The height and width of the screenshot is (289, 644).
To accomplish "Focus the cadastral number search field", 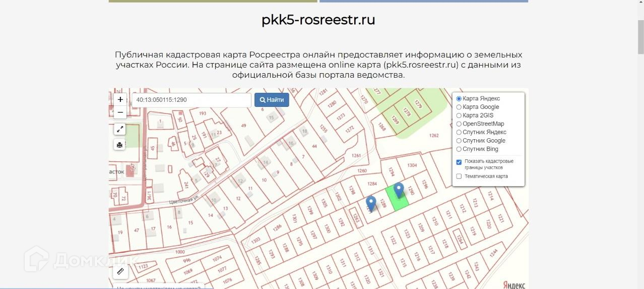I will coord(191,100).
